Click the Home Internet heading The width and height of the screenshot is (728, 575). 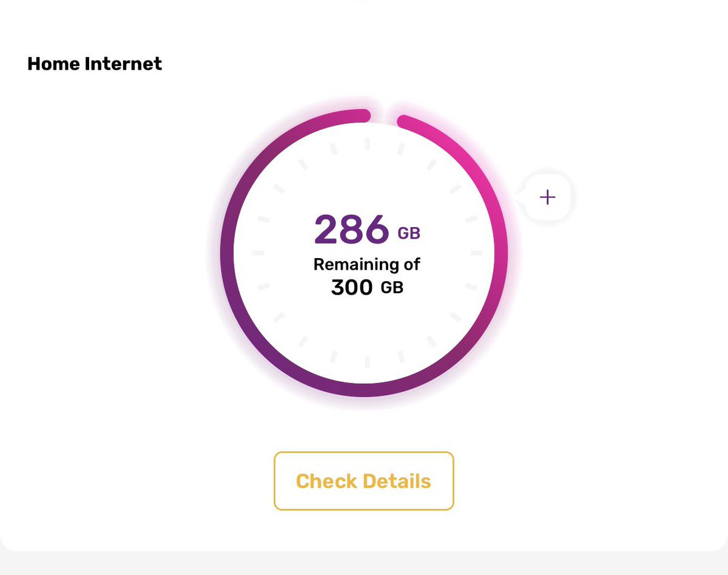[95, 64]
